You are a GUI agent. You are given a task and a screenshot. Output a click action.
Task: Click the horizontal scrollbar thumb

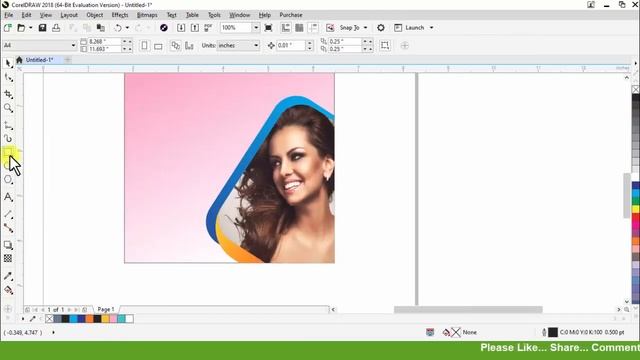coord(468,309)
